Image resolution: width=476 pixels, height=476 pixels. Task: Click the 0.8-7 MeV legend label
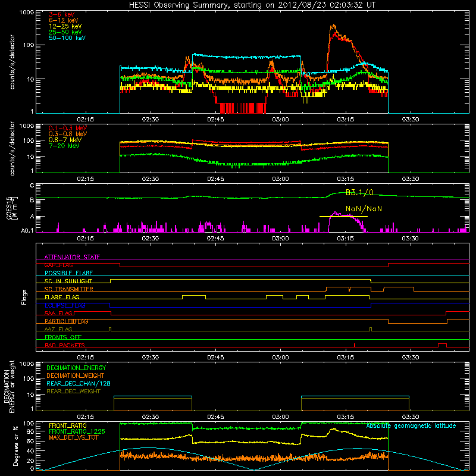pyautogui.click(x=65, y=140)
